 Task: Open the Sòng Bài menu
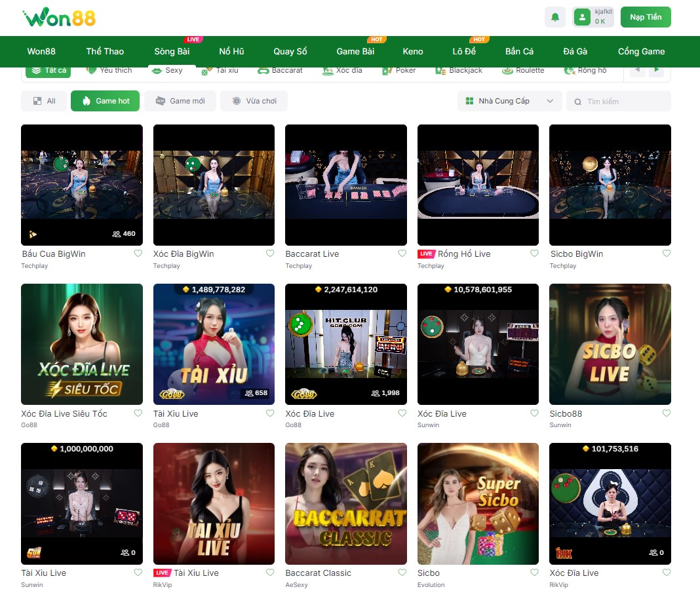[172, 51]
